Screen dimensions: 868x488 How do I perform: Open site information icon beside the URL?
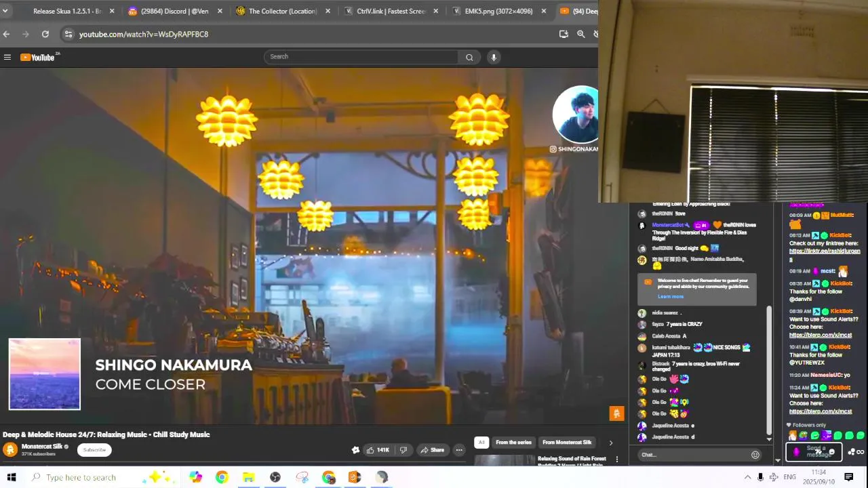68,34
